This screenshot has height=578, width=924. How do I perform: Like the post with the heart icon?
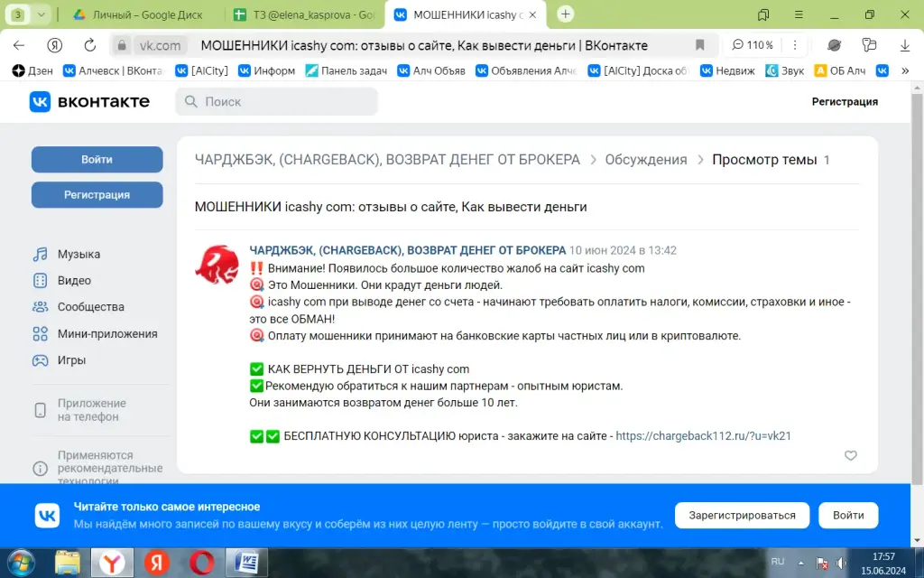[850, 455]
